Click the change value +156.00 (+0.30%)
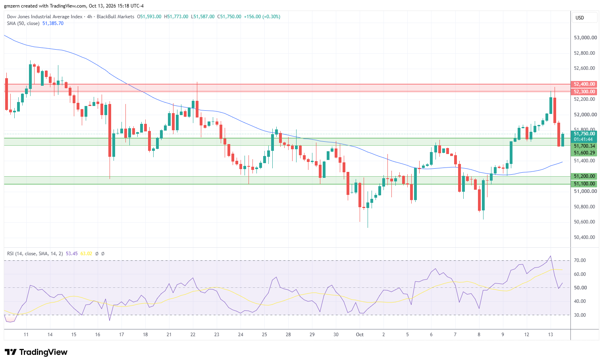This screenshot has height=364, width=603. [x=262, y=17]
